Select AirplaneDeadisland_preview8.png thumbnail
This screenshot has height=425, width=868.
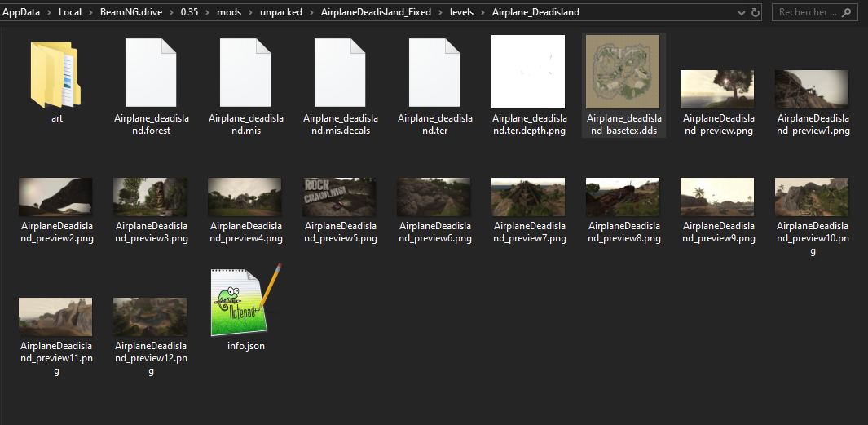pos(623,197)
